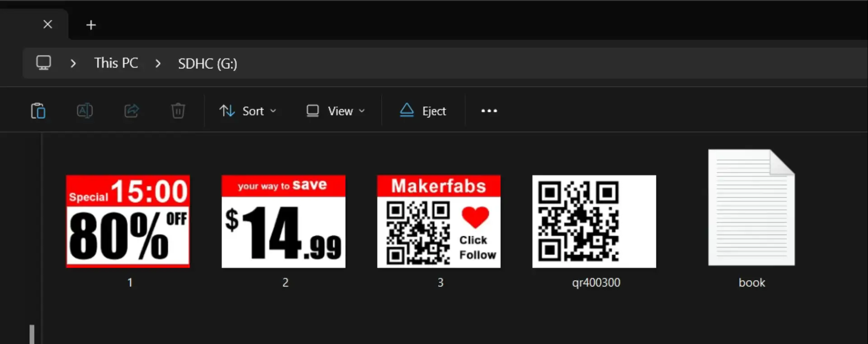
Task: Expand the View dropdown menu
Action: click(335, 111)
